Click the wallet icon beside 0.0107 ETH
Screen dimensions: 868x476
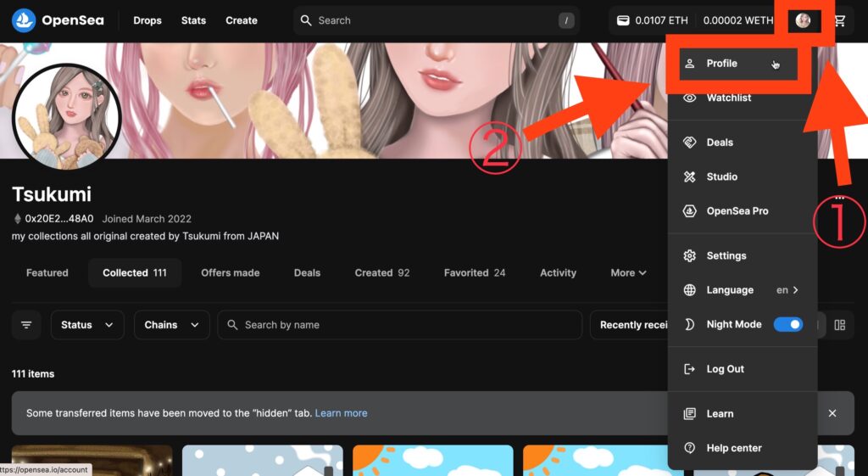tap(623, 20)
